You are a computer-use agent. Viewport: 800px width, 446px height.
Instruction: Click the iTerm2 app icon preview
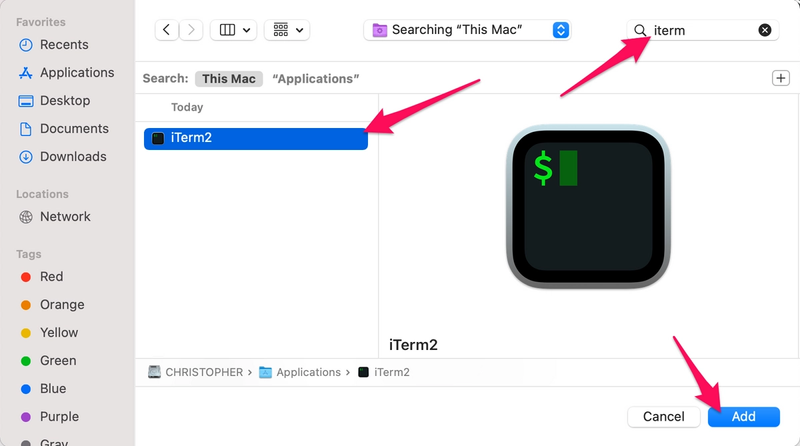click(x=588, y=207)
